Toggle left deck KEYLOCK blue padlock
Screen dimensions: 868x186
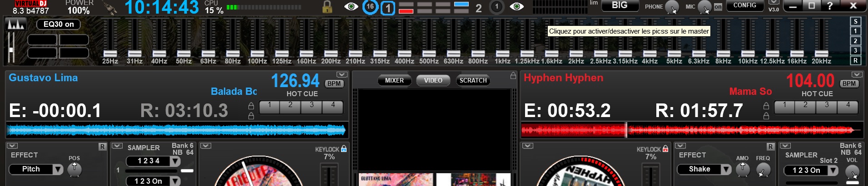(x=344, y=149)
